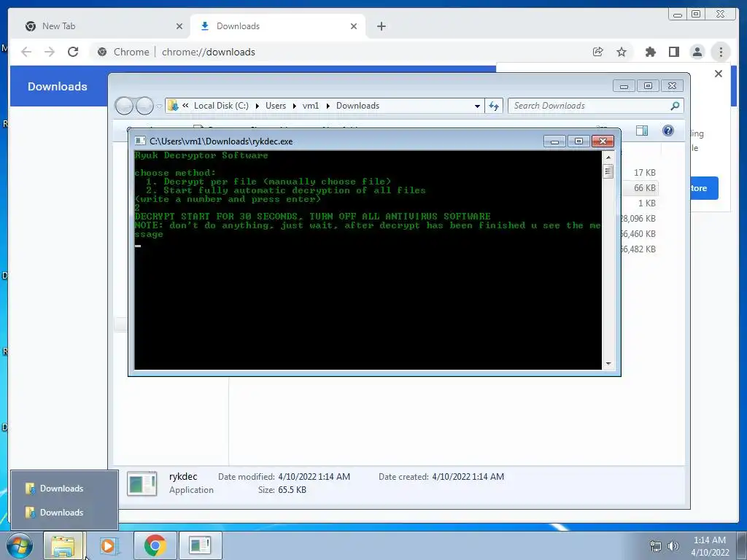Image resolution: width=747 pixels, height=560 pixels.
Task: Refresh the Explorer Downloads folder
Action: pyautogui.click(x=494, y=106)
